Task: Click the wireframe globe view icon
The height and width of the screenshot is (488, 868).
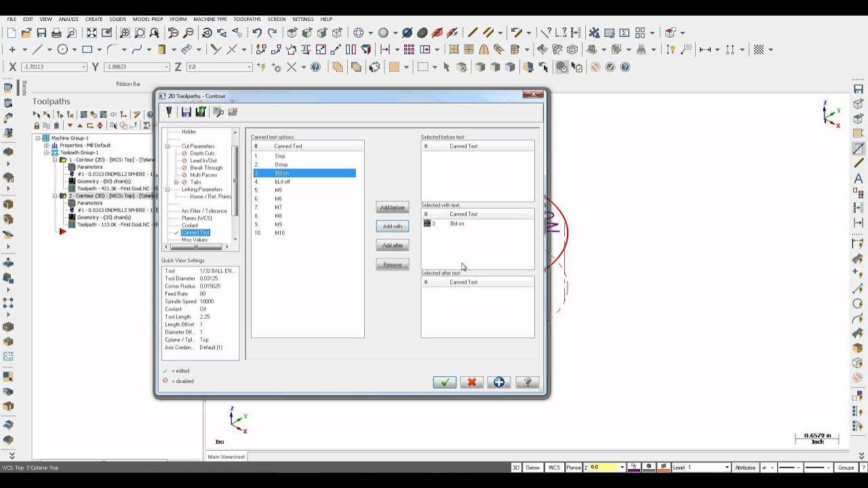Action: point(359,33)
